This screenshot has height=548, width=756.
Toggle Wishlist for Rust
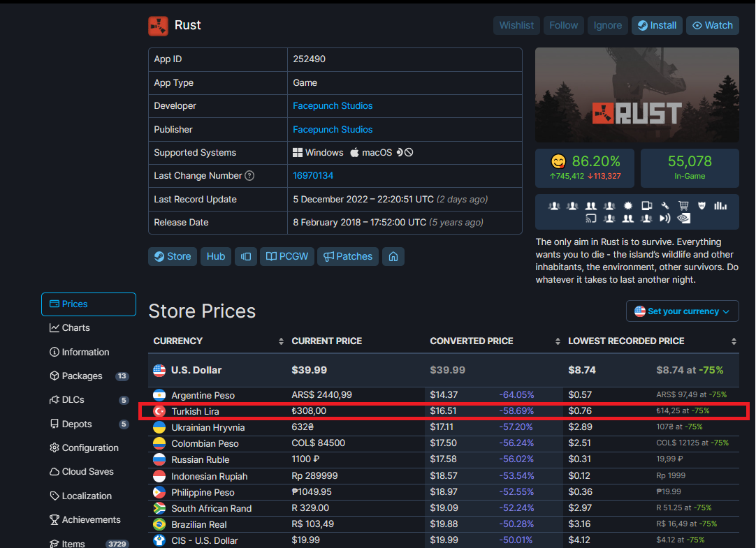pyautogui.click(x=516, y=25)
